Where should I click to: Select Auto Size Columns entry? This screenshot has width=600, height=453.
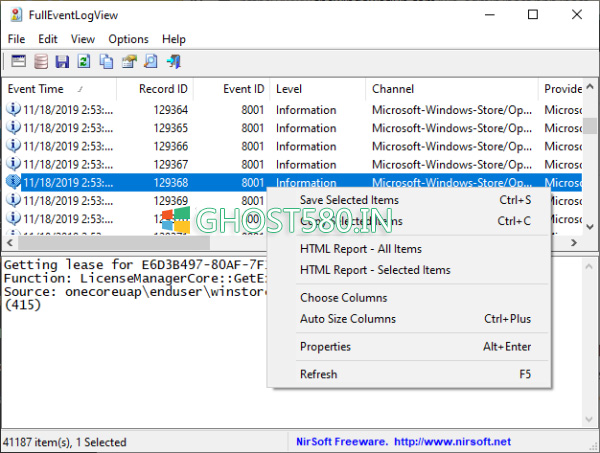pyautogui.click(x=409, y=319)
